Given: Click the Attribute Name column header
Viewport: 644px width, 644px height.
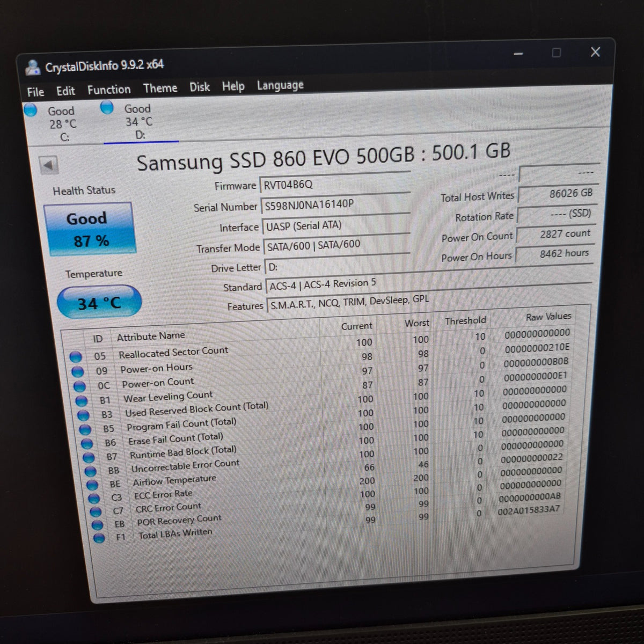Looking at the screenshot, I should [151, 336].
